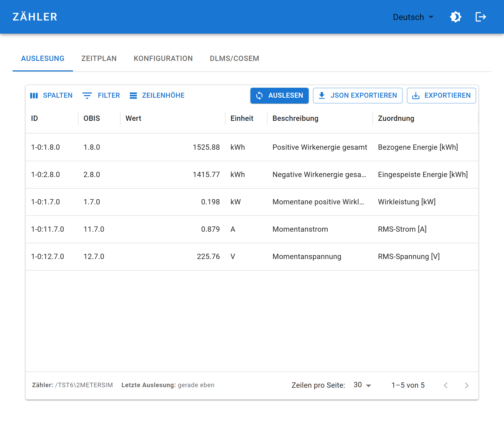Open the Deutsch language dropdown

click(x=413, y=17)
